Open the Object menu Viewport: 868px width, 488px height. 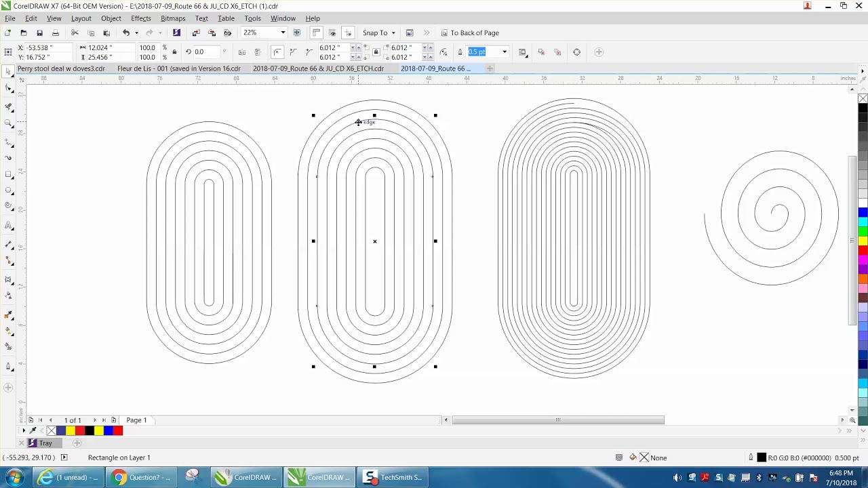point(111,18)
